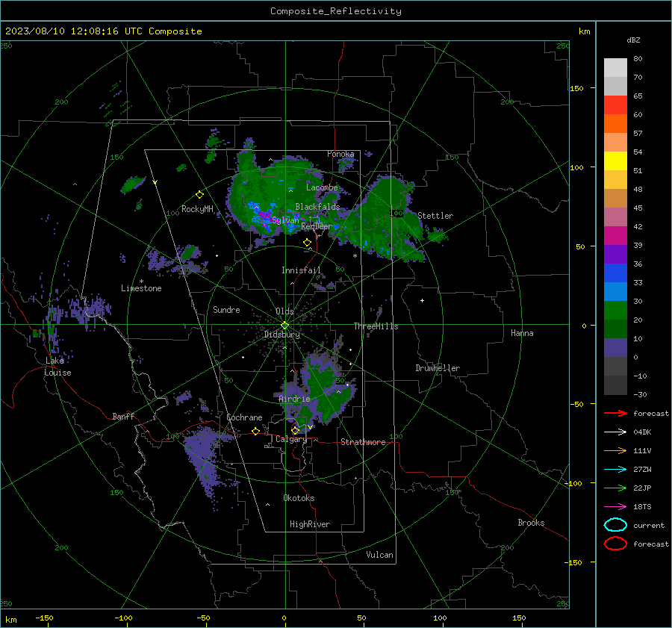Click the Limestone label

[x=141, y=288]
